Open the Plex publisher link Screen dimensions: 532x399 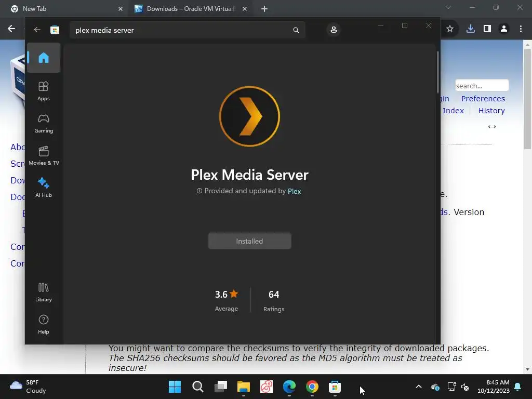294,191
